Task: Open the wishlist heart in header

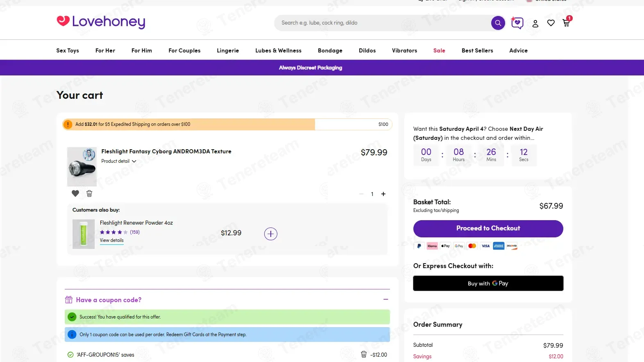Action: (551, 23)
